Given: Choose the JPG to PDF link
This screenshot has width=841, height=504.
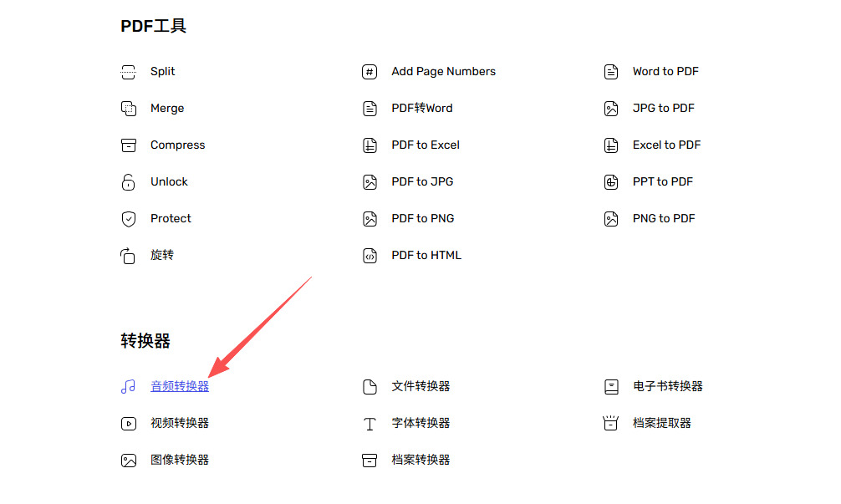Looking at the screenshot, I should pyautogui.click(x=663, y=109).
